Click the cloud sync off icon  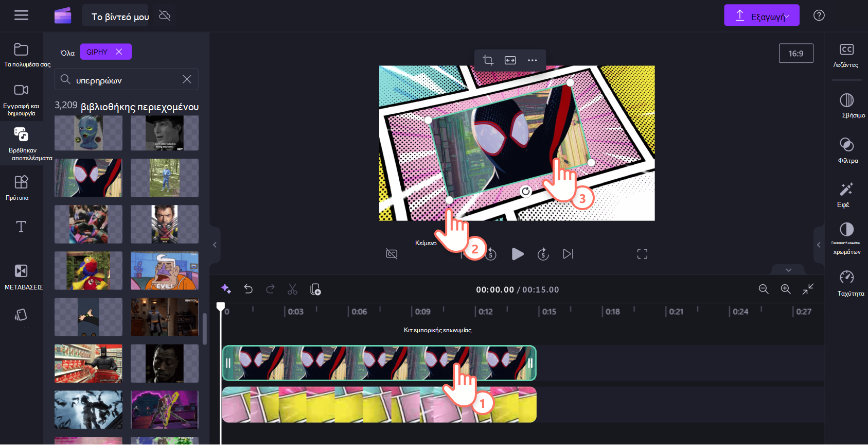(x=165, y=15)
